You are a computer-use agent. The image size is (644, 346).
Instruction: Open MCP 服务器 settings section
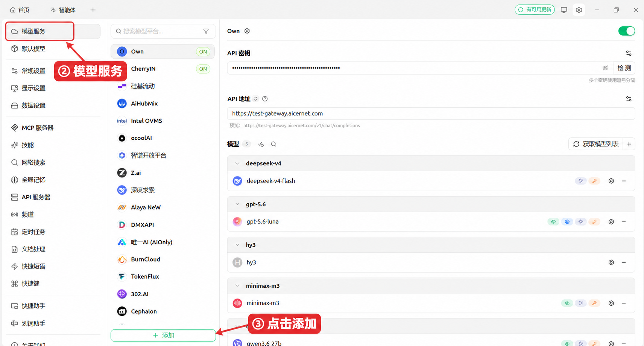click(x=53, y=128)
